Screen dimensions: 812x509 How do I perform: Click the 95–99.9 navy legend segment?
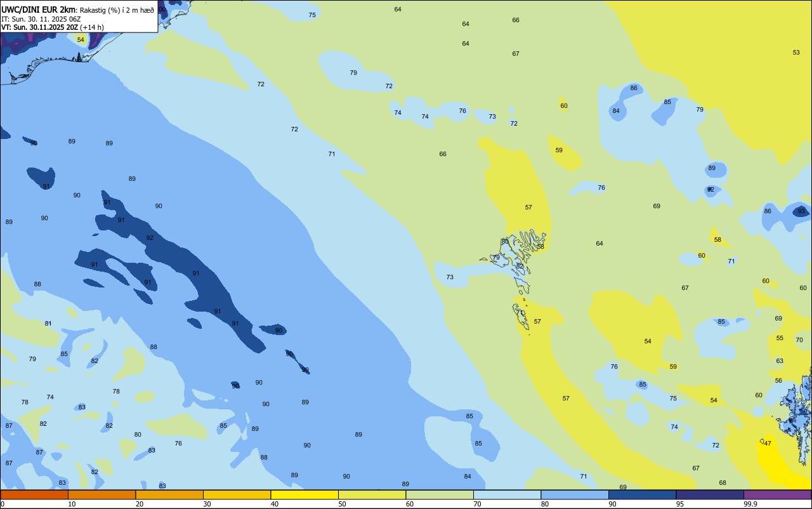(x=710, y=494)
